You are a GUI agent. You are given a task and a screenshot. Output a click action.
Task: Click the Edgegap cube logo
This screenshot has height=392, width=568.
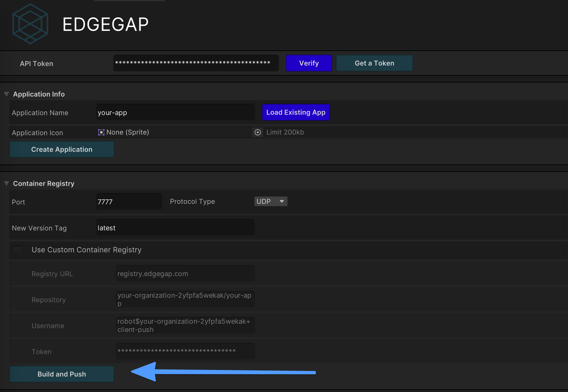(x=30, y=24)
